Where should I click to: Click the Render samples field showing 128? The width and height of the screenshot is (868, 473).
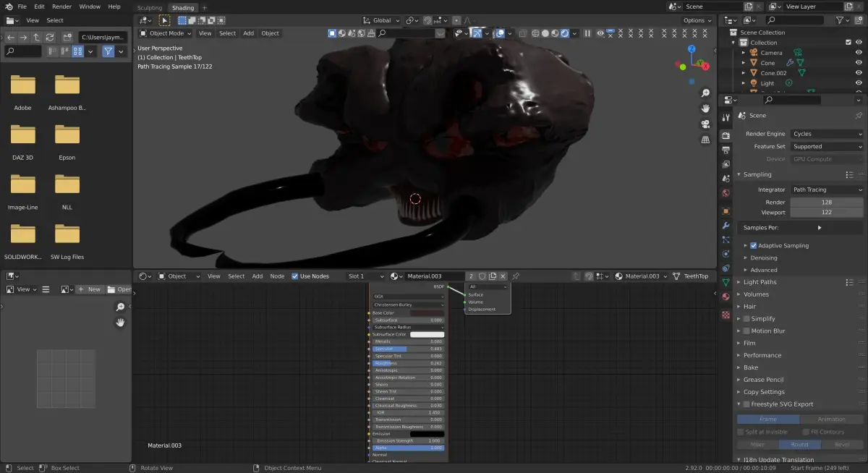coord(827,203)
